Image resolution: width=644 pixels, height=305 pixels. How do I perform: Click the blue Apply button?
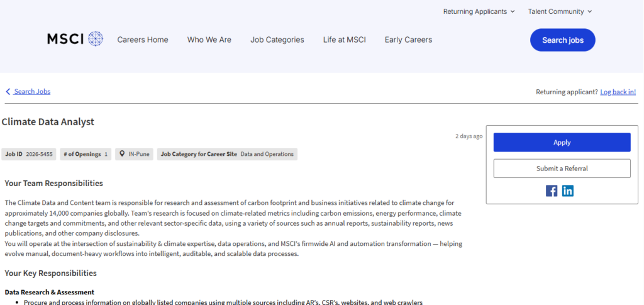click(562, 143)
